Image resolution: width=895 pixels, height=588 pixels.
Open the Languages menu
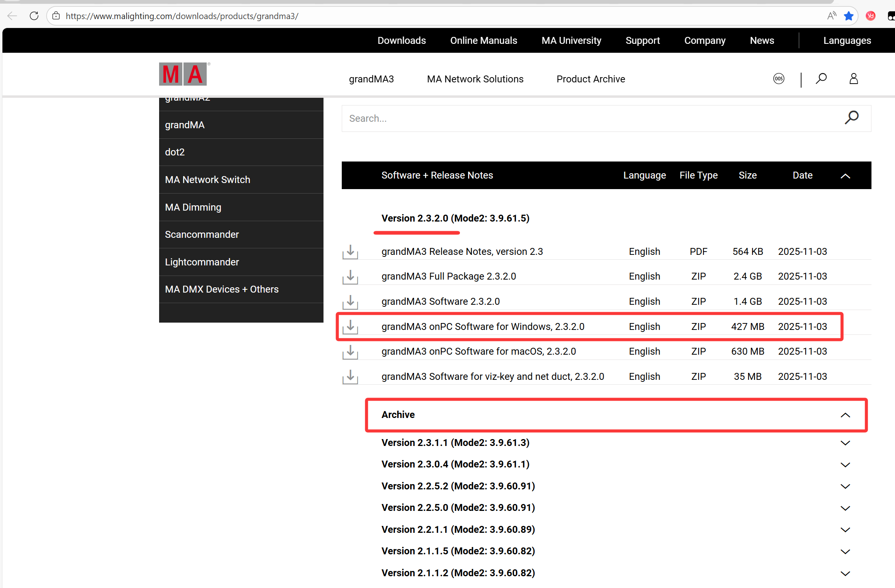(847, 41)
